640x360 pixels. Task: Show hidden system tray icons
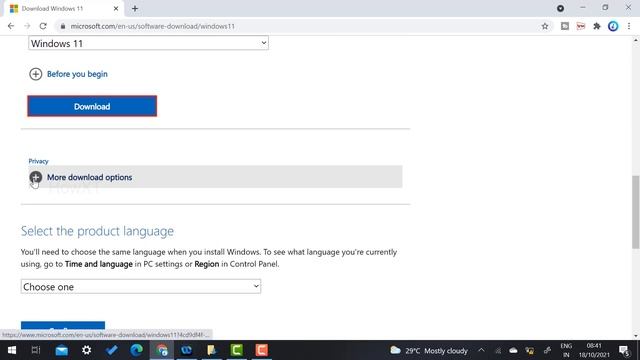click(481, 350)
